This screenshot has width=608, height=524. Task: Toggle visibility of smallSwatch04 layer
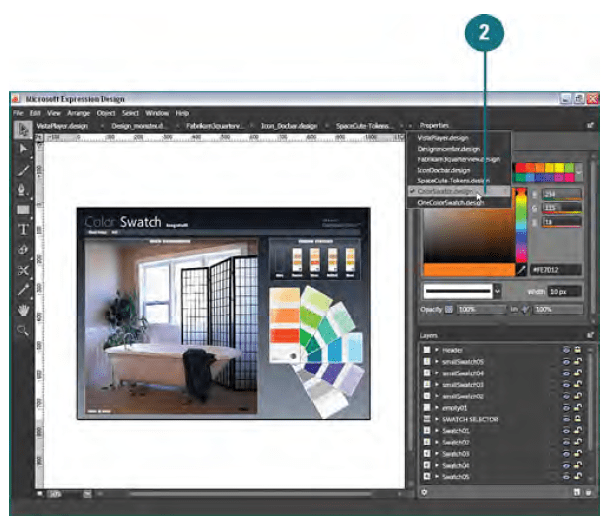(x=567, y=373)
